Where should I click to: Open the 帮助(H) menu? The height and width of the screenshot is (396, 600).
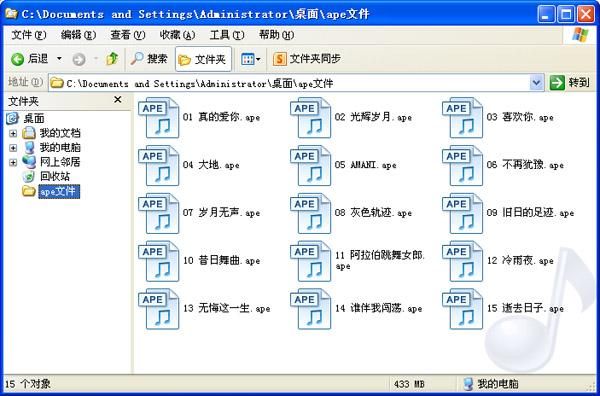pos(276,35)
